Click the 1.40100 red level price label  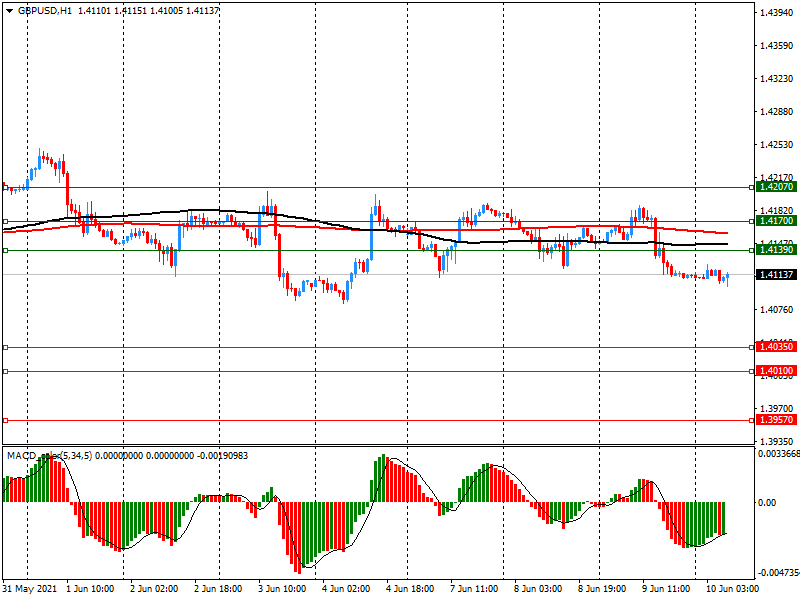[x=776, y=371]
